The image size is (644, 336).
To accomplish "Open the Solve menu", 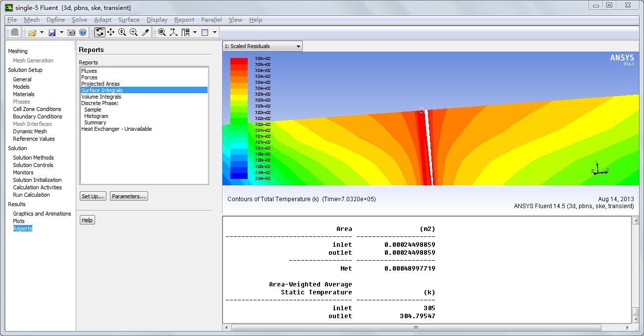I will (79, 20).
